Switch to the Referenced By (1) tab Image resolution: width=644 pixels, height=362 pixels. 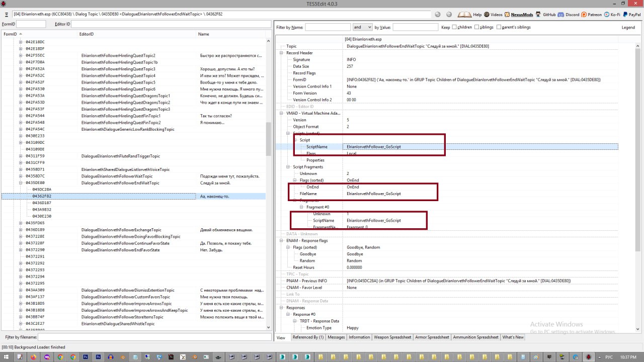(x=308, y=337)
